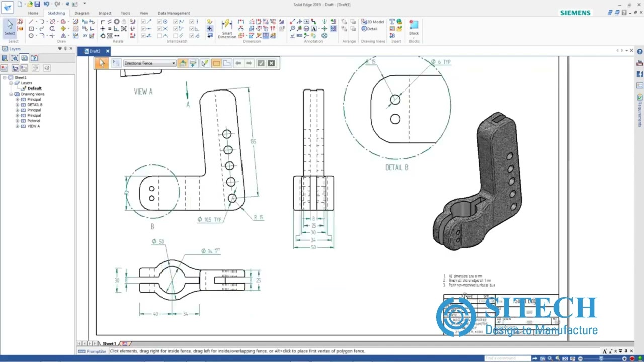Switch to the Inspect ribbon tab
Image resolution: width=644 pixels, height=362 pixels.
click(x=105, y=13)
